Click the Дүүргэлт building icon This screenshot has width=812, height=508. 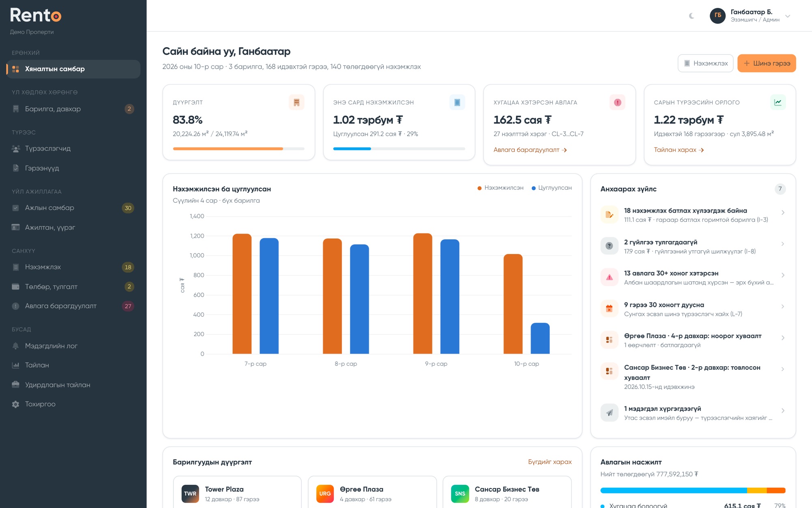pos(297,102)
